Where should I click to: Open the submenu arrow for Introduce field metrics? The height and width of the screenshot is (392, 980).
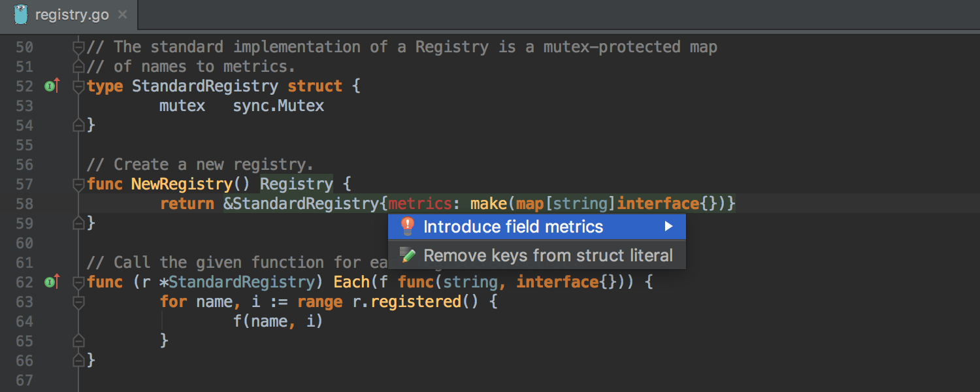[x=668, y=227]
